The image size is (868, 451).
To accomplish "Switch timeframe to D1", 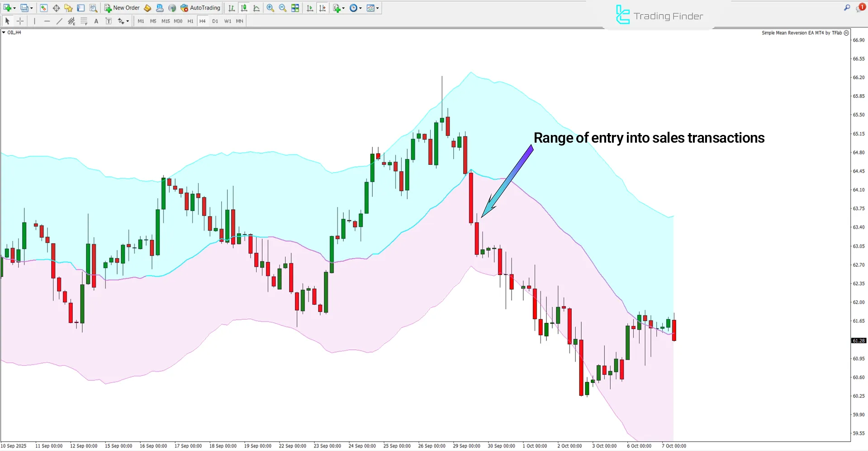I will click(x=215, y=21).
